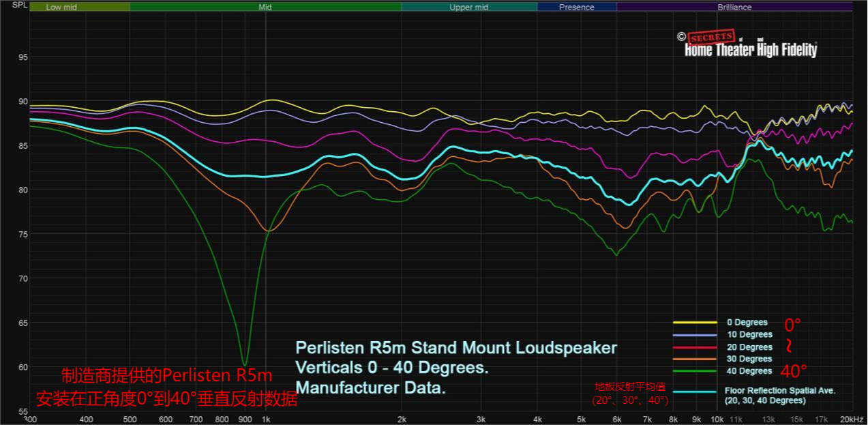This screenshot has height=425, width=868.
Task: Click the copyright symbol beside the logo
Action: click(x=680, y=37)
